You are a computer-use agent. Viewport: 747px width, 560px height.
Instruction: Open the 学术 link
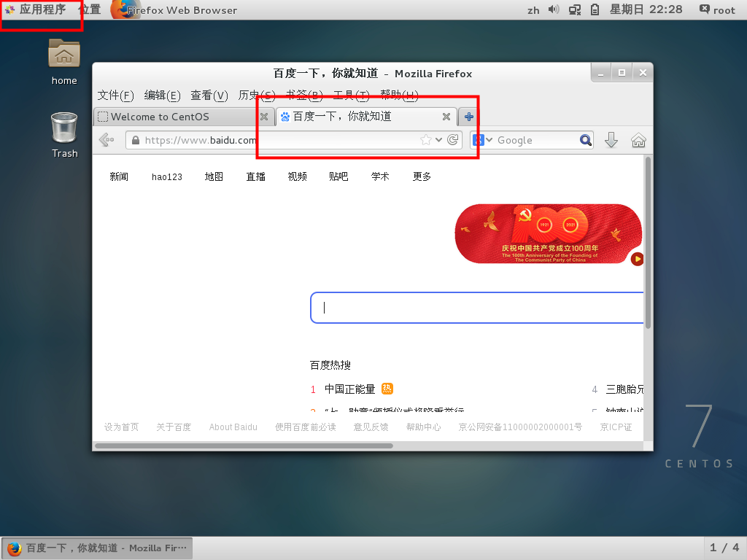[x=380, y=176]
